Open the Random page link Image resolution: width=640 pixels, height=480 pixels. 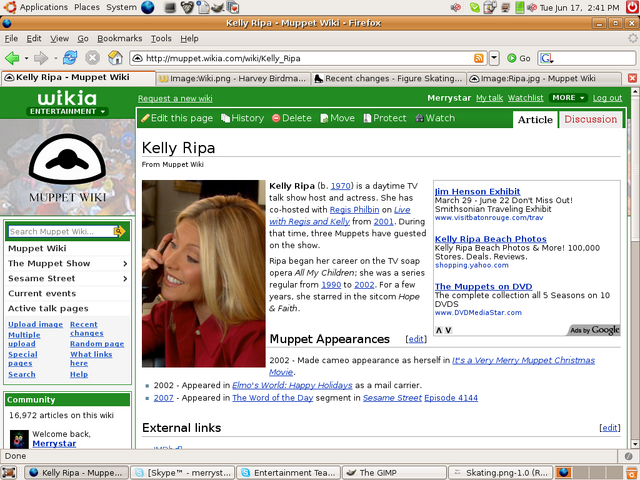click(97, 344)
